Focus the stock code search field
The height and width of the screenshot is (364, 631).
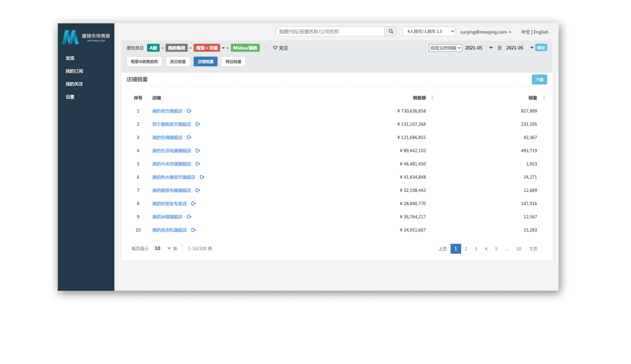tap(330, 32)
